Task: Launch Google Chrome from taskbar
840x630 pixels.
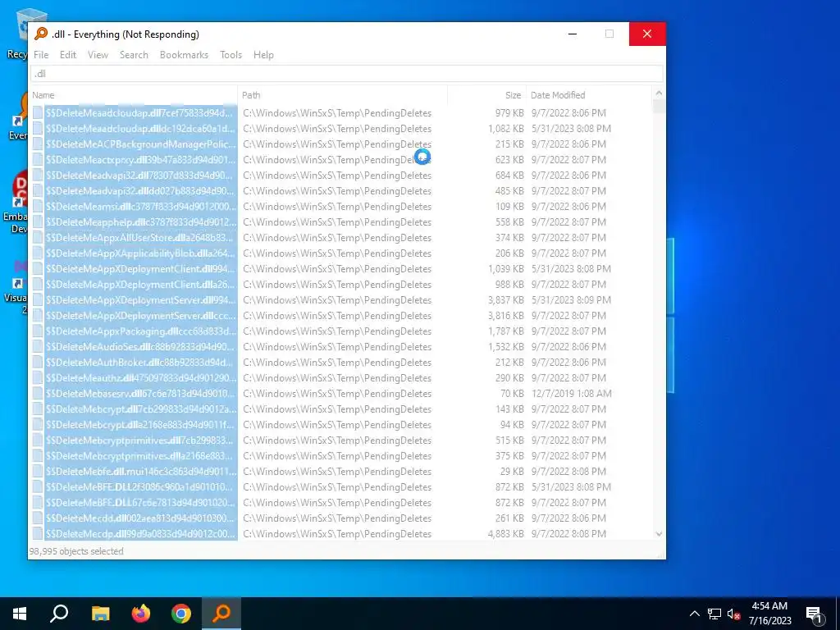Action: (x=181, y=614)
